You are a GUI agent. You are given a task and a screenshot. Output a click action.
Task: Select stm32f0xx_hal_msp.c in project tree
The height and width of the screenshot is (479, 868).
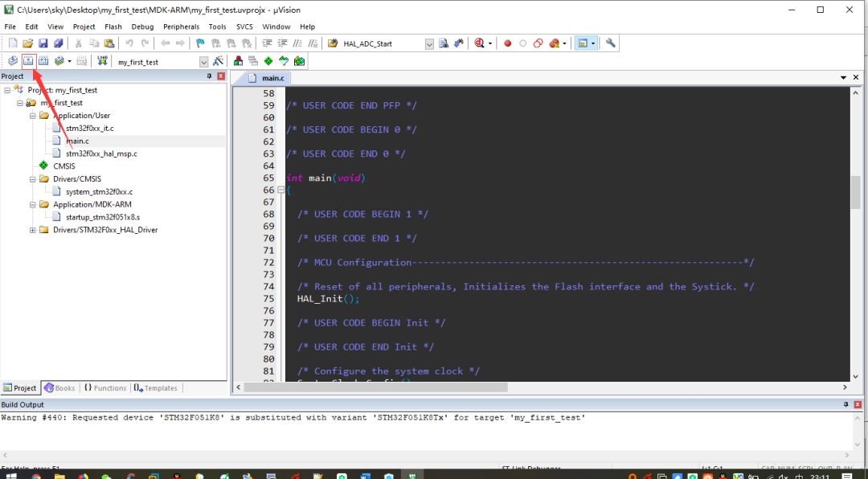pos(101,154)
